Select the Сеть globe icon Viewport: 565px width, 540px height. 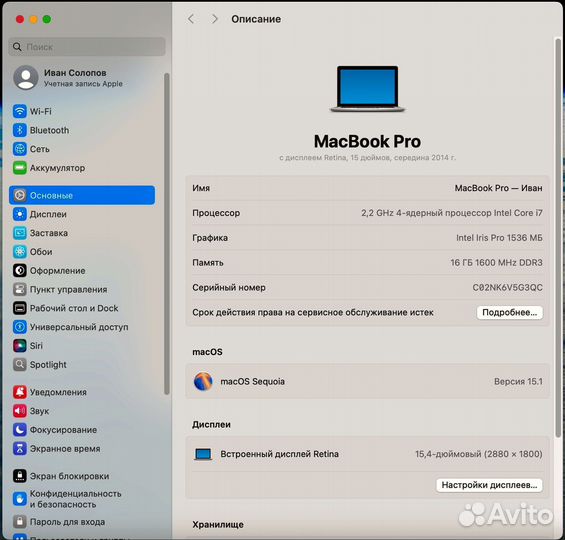[20, 149]
